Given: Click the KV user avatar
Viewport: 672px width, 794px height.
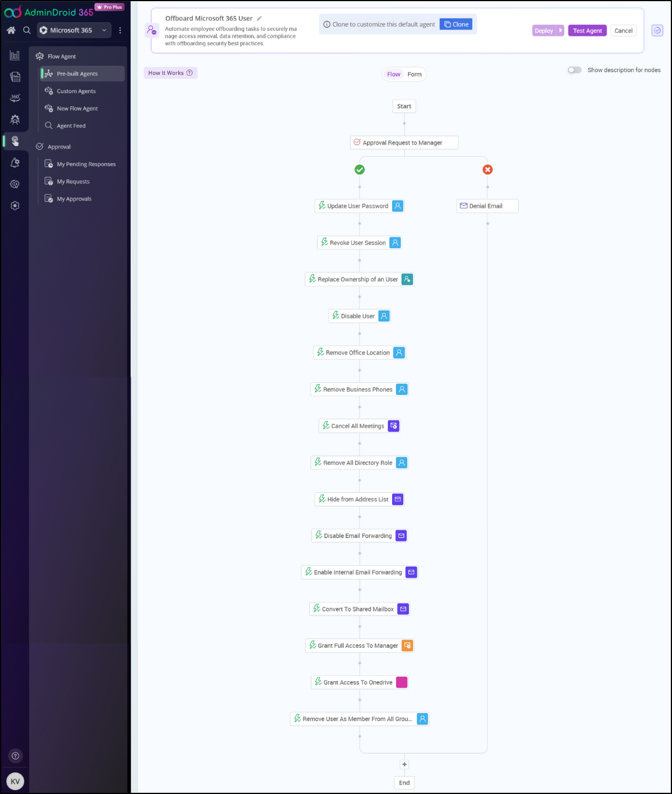Looking at the screenshot, I should coord(15,781).
